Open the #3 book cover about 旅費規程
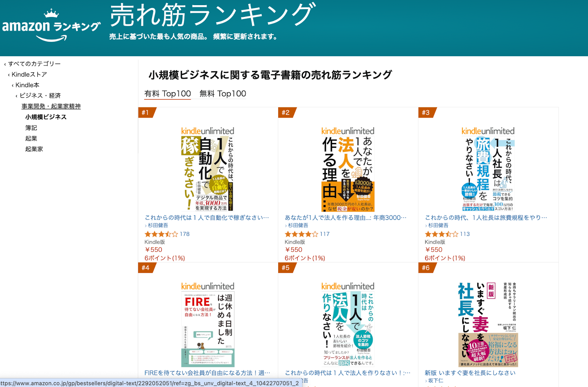This screenshot has height=387, width=588. [x=488, y=169]
